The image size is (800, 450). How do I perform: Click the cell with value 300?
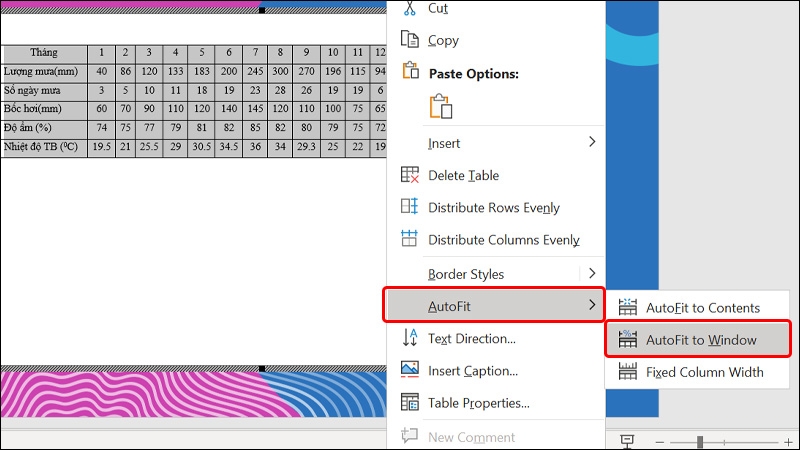tap(280, 71)
